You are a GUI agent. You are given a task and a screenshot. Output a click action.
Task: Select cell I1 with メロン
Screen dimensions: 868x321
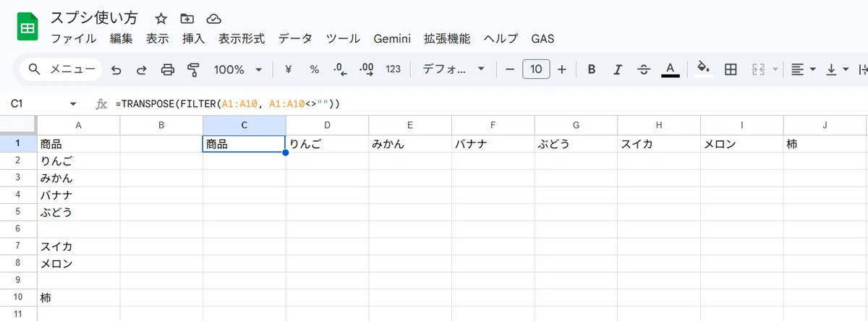pos(741,144)
